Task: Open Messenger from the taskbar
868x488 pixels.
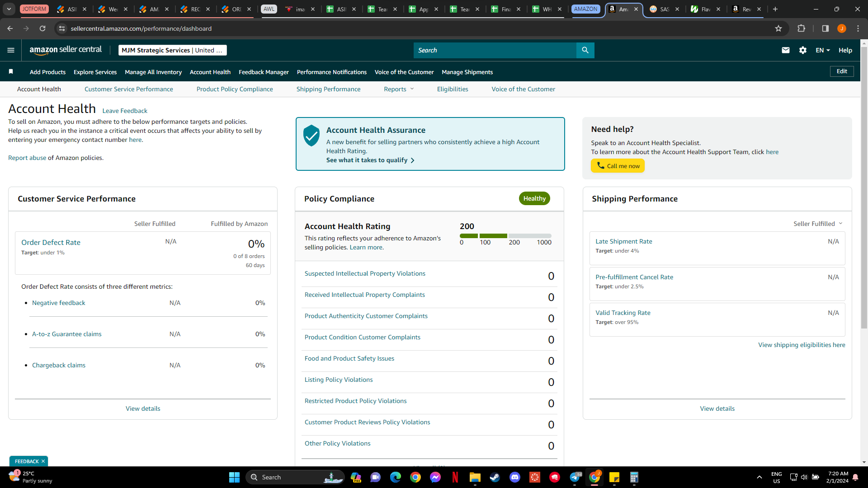Action: point(435,477)
